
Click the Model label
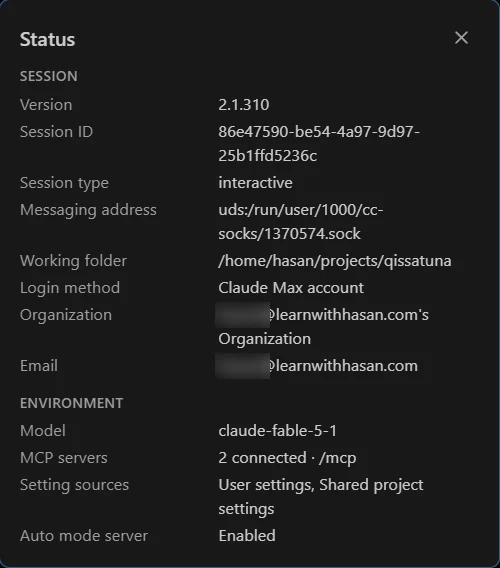(43, 431)
